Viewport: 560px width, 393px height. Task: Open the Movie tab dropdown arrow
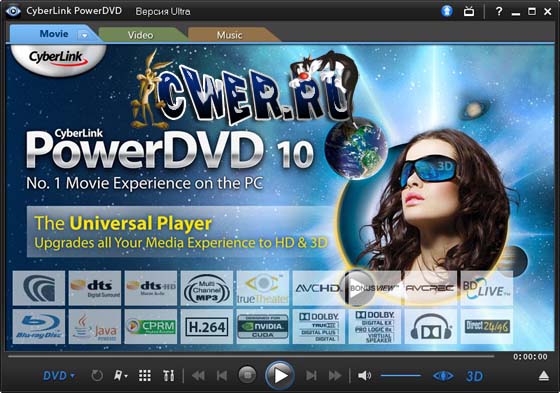[x=84, y=35]
